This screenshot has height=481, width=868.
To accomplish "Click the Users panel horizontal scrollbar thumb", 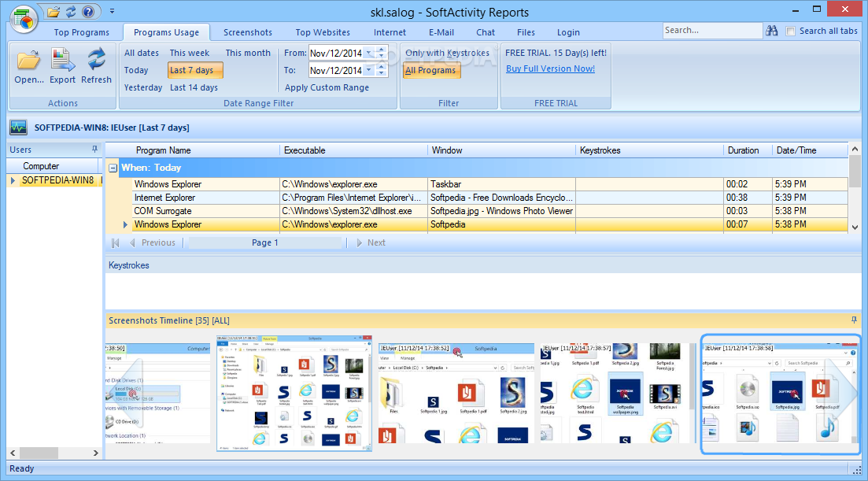I will (x=39, y=453).
